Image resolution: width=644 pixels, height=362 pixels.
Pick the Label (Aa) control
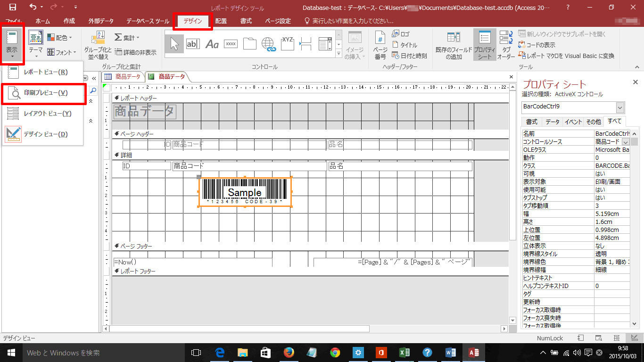(212, 44)
